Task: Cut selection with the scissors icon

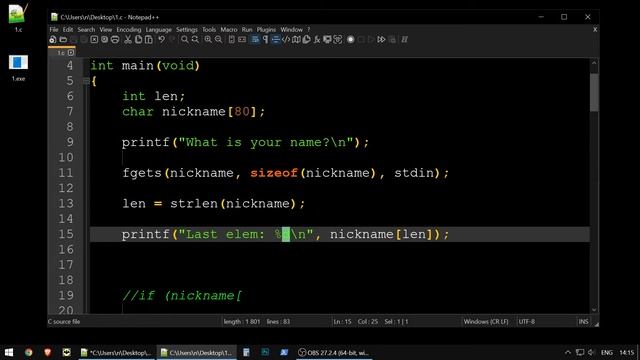Action: click(x=128, y=40)
